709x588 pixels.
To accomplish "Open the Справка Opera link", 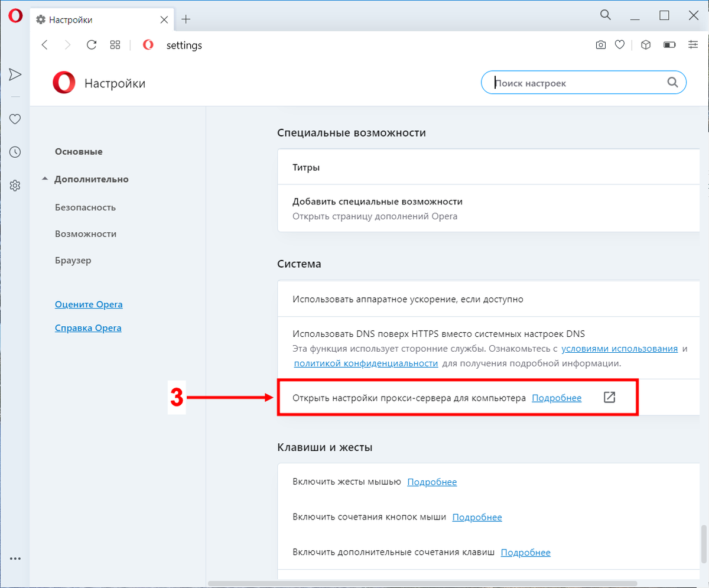I will [x=88, y=328].
